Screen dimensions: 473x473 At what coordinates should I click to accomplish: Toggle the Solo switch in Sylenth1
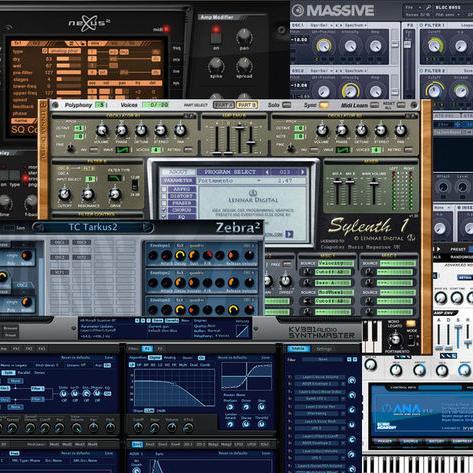tap(287, 105)
